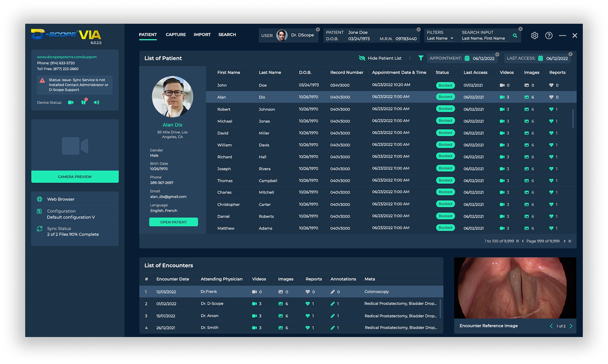Click the Open Patient button
The width and height of the screenshot is (608, 364).
(x=174, y=222)
